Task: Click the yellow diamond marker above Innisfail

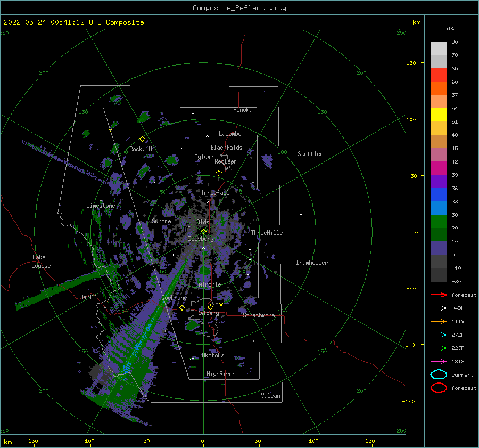Action: pyautogui.click(x=219, y=173)
